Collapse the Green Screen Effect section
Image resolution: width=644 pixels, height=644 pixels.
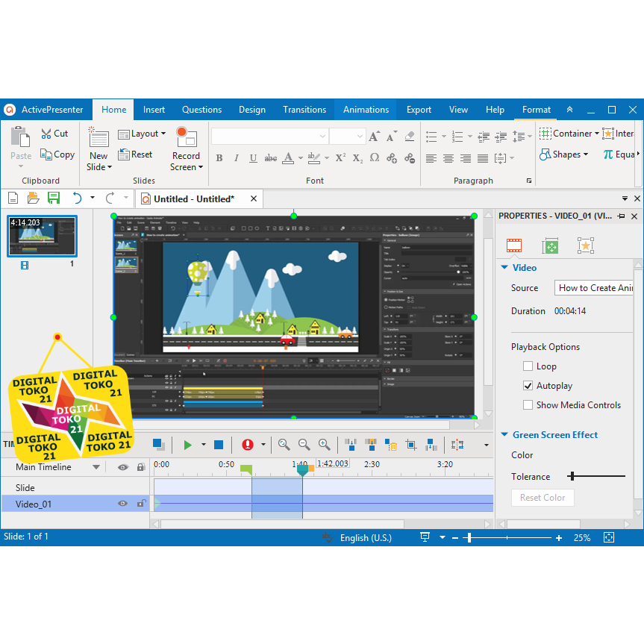point(505,435)
